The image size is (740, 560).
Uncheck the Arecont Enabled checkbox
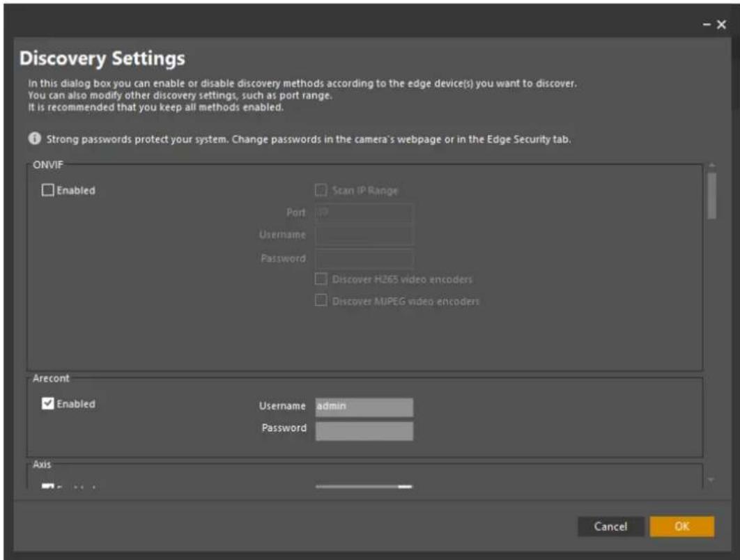[47, 403]
